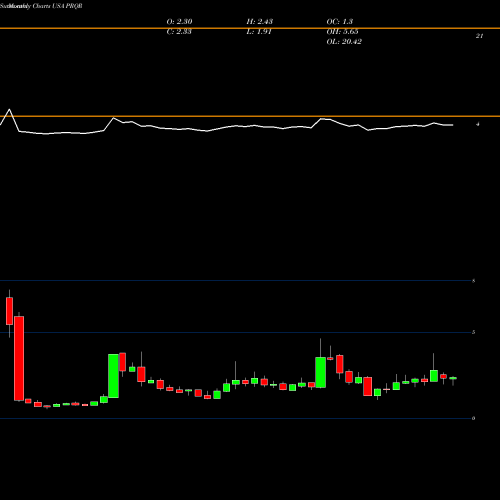The width and height of the screenshot is (500, 500).
Task: Select the open value 'O: 2.30'
Action: (x=179, y=22)
